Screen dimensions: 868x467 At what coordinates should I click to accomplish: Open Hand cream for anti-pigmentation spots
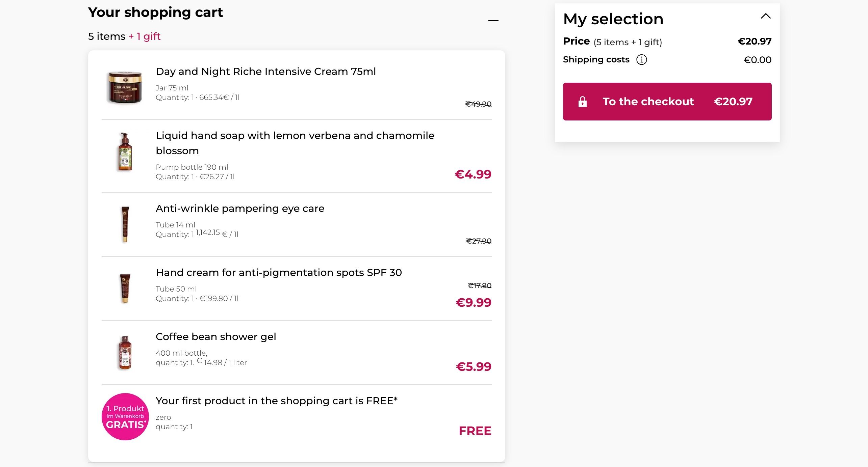(279, 273)
